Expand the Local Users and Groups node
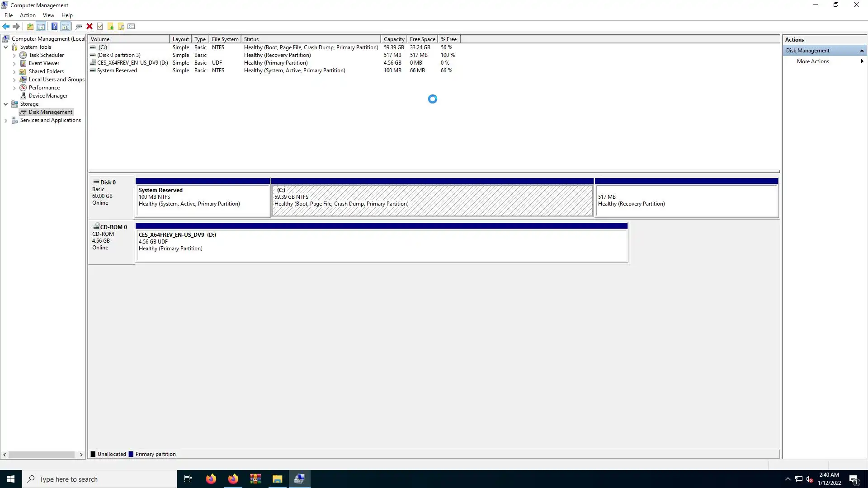868x488 pixels. pyautogui.click(x=14, y=80)
